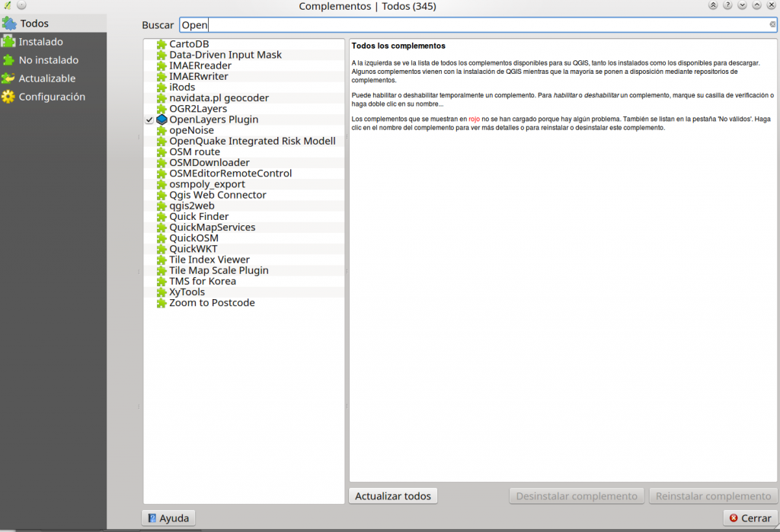Click the Desinstalar complemento button
The height and width of the screenshot is (532, 780).
(x=577, y=496)
